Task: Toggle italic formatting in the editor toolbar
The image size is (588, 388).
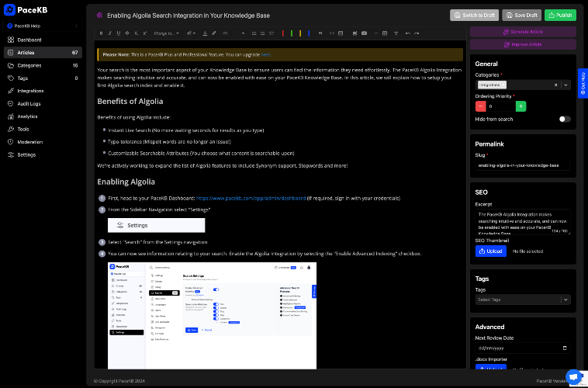Action: pos(110,33)
